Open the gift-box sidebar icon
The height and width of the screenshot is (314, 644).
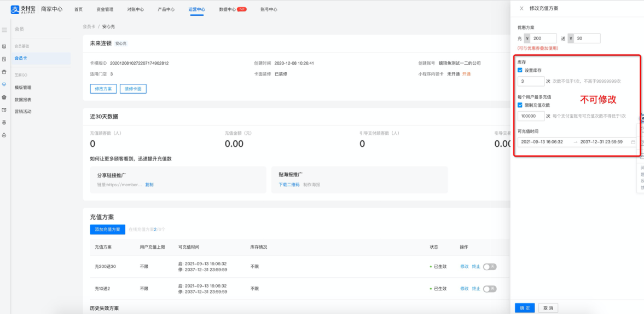[4, 72]
